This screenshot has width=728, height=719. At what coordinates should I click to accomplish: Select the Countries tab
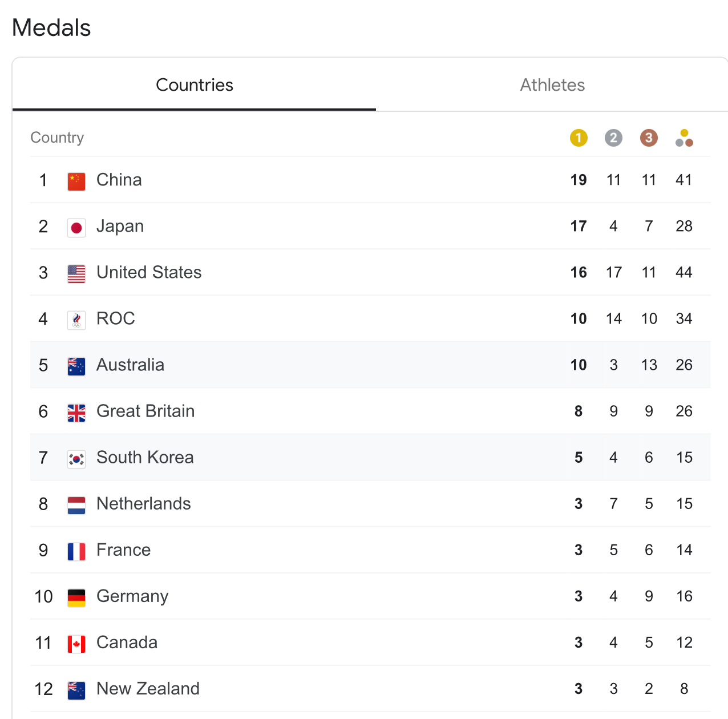195,85
